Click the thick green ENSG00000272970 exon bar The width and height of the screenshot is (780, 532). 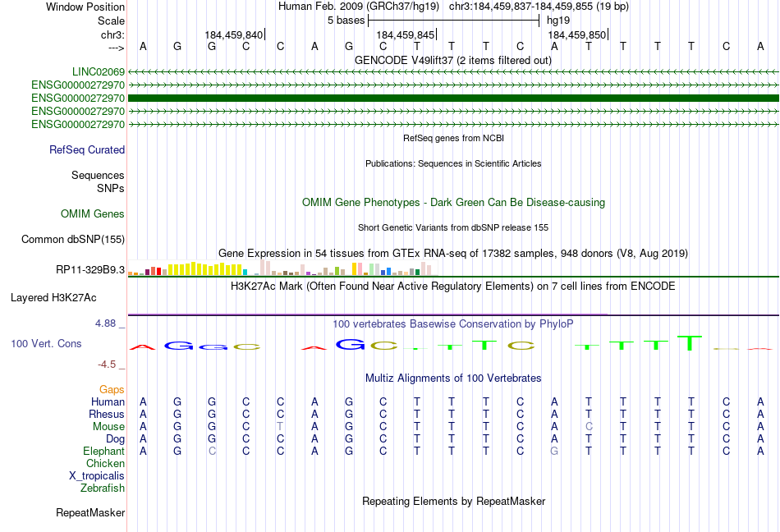[453, 98]
